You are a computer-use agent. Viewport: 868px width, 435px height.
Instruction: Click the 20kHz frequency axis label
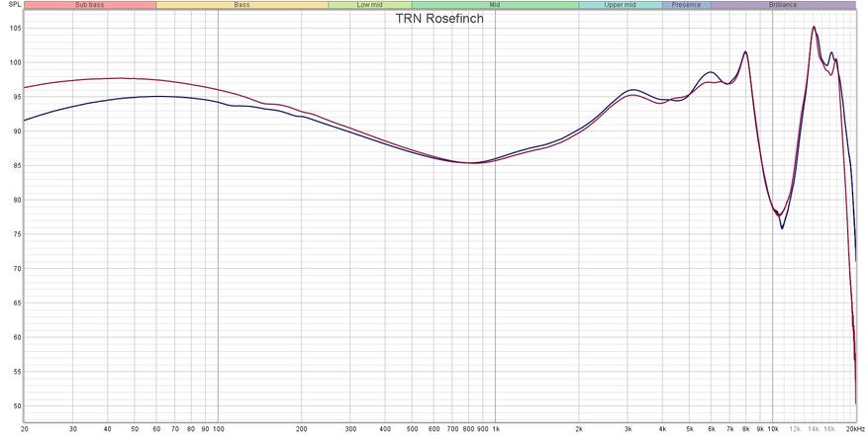[x=855, y=429]
